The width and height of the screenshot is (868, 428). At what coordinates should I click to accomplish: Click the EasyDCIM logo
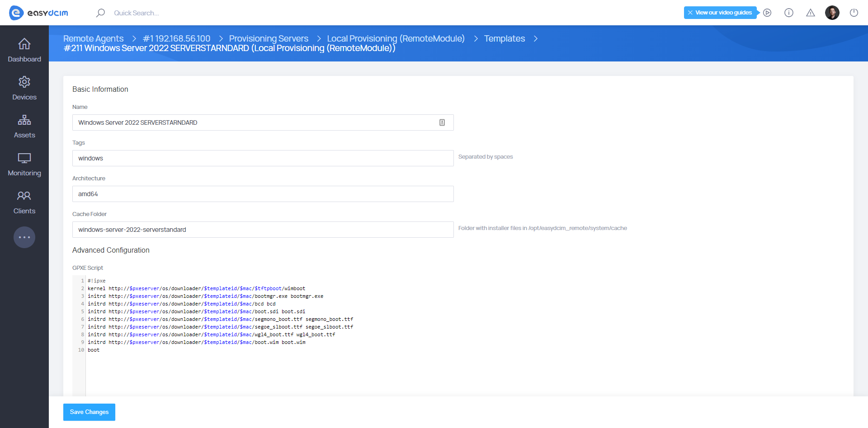(38, 13)
